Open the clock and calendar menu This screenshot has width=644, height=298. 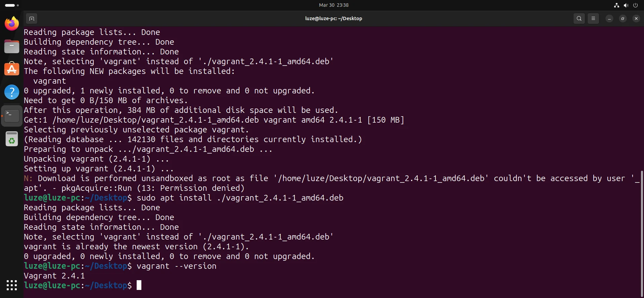click(333, 5)
